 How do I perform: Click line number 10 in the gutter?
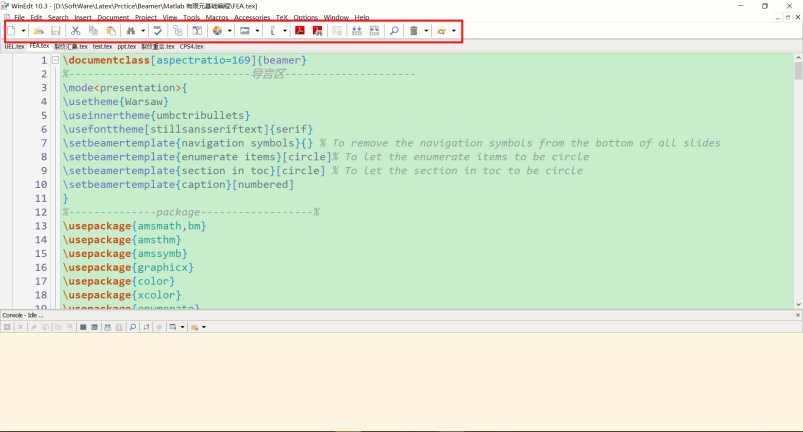click(x=41, y=184)
